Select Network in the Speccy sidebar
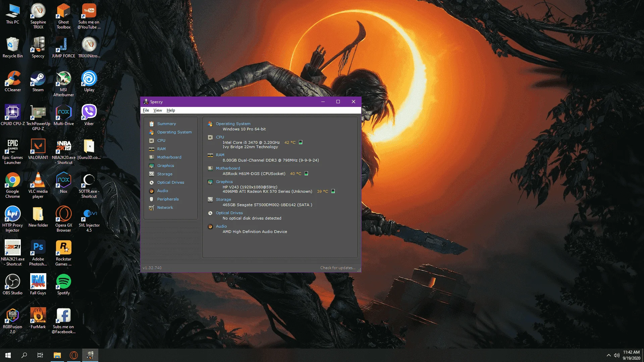Screen dimensions: 644x362 tap(165, 207)
